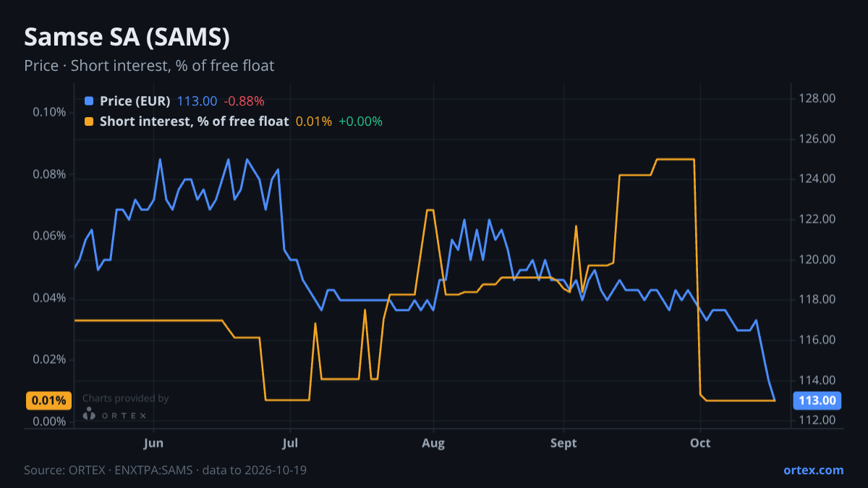Image resolution: width=868 pixels, height=488 pixels.
Task: Click the 0.08% left axis label
Action: pos(49,174)
